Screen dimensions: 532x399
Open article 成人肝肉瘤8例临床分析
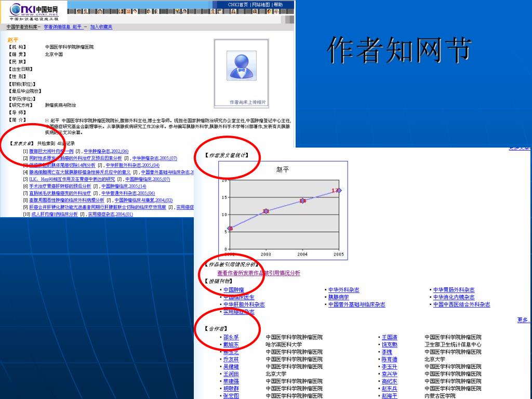(54, 214)
